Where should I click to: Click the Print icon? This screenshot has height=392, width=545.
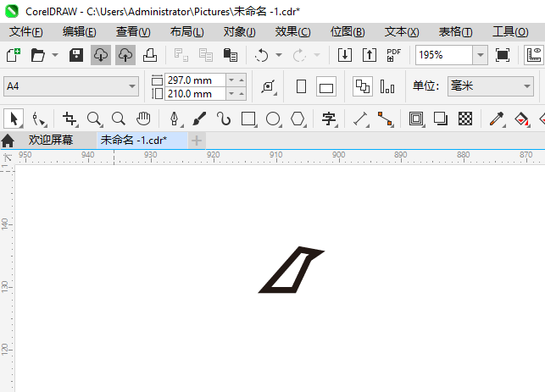point(150,55)
